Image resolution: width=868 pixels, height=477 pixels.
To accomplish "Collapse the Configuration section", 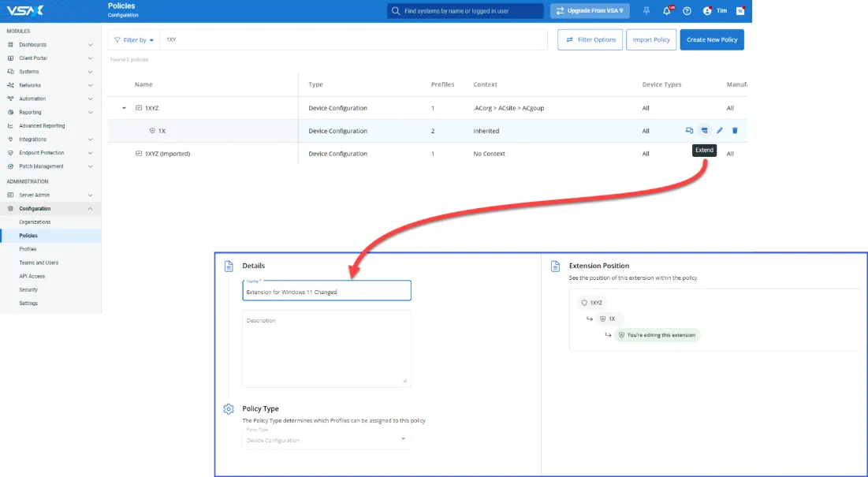I will pos(90,209).
